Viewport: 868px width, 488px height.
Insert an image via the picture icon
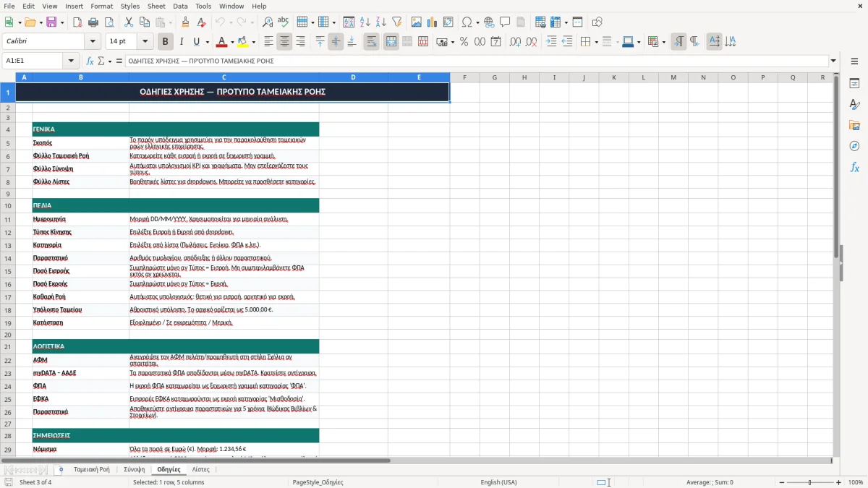pyautogui.click(x=417, y=22)
